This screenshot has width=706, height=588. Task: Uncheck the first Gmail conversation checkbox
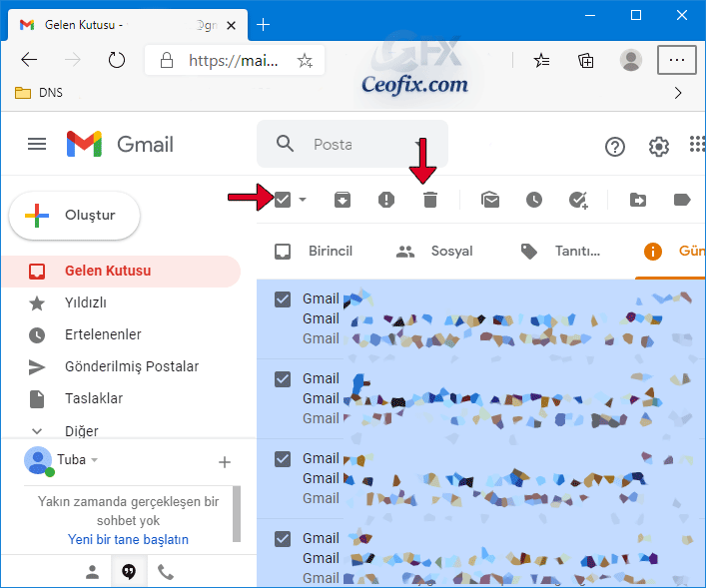click(283, 298)
